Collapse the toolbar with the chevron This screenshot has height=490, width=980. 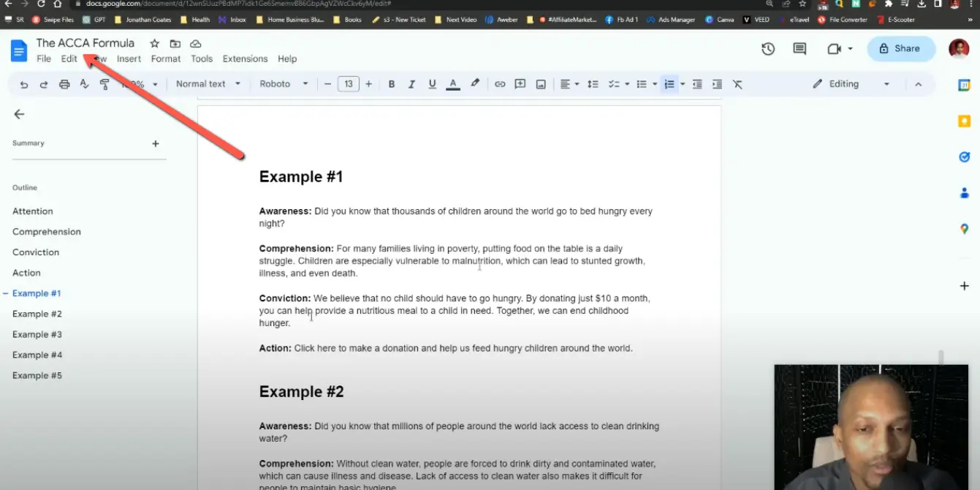pyautogui.click(x=919, y=83)
